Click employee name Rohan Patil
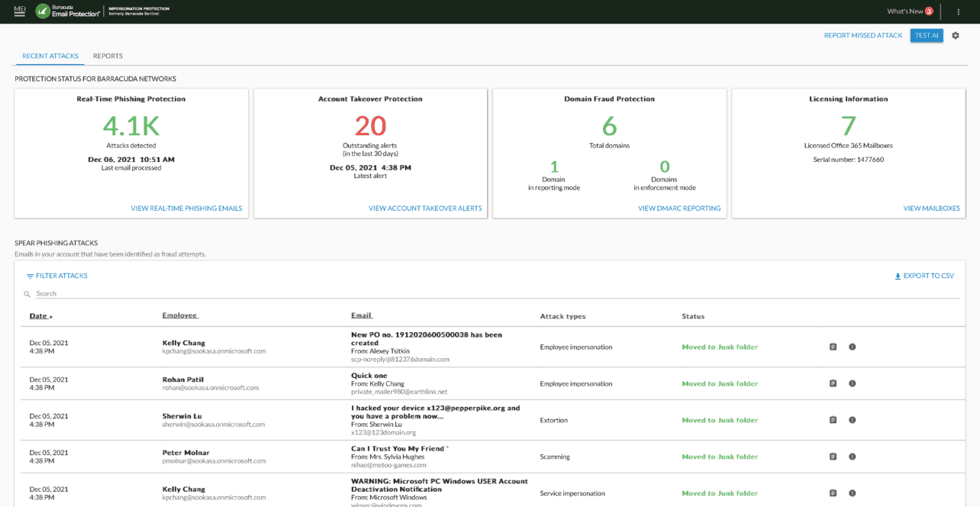The height and width of the screenshot is (507, 980). 183,379
